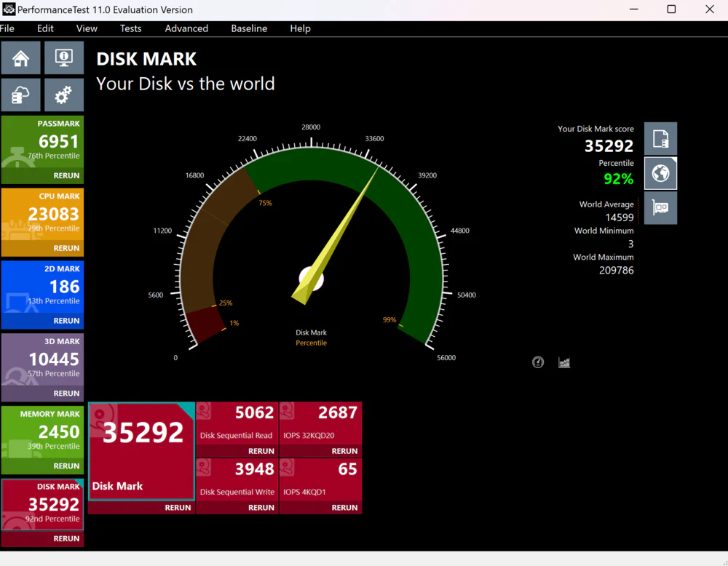Viewport: 728px width, 566px height.
Task: Open the View menu
Action: 87,28
